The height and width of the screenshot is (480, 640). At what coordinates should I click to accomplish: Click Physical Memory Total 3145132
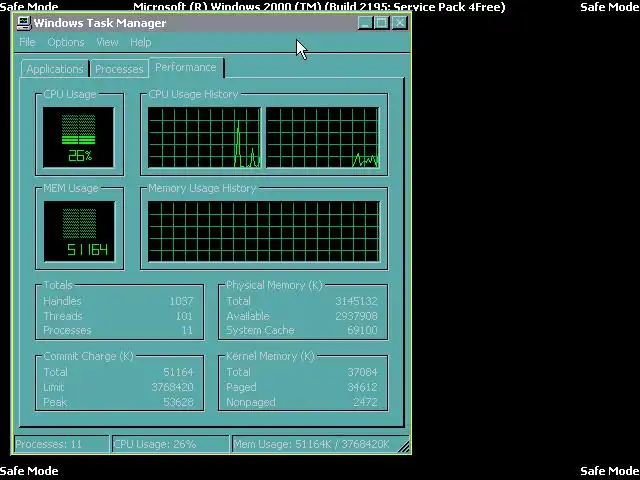pos(356,301)
